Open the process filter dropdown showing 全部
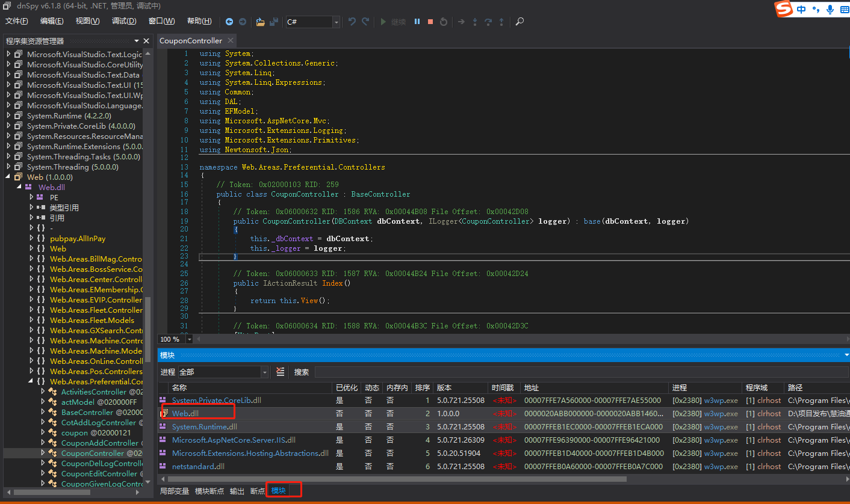This screenshot has height=504, width=850. tap(264, 372)
